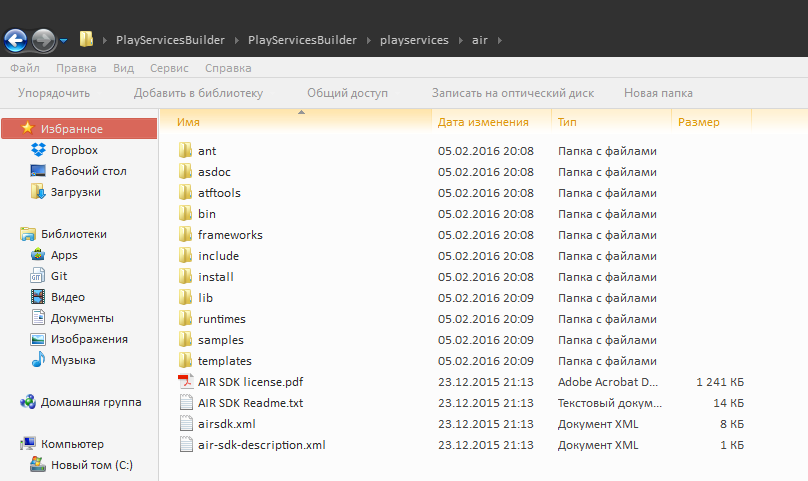Select the runtimes folder icon
Image resolution: width=808 pixels, height=481 pixels.
[186, 319]
